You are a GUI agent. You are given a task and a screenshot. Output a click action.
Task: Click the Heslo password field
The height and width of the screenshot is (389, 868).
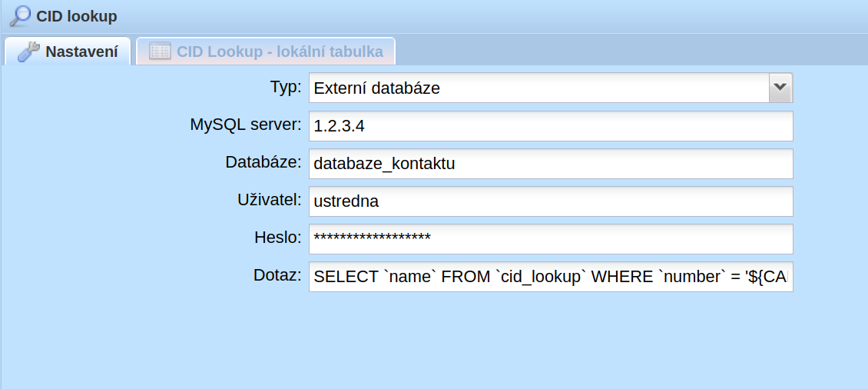tap(551, 239)
